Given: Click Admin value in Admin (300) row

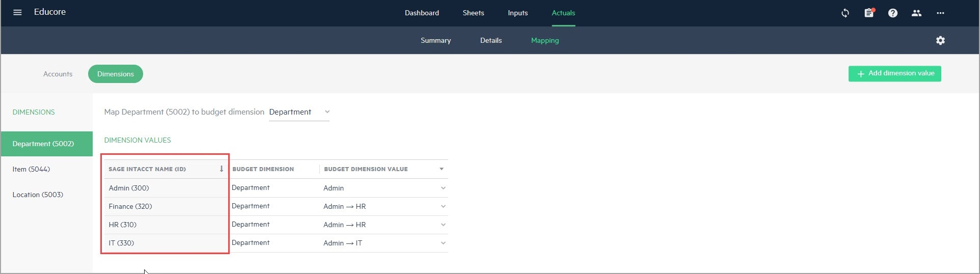Looking at the screenshot, I should coord(334,188).
